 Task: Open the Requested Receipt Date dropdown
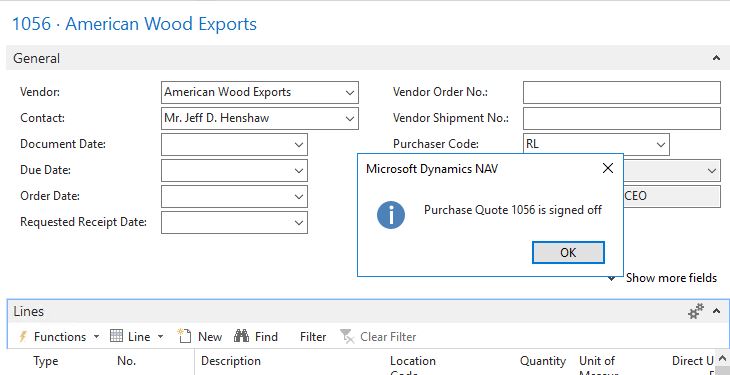pyautogui.click(x=299, y=223)
